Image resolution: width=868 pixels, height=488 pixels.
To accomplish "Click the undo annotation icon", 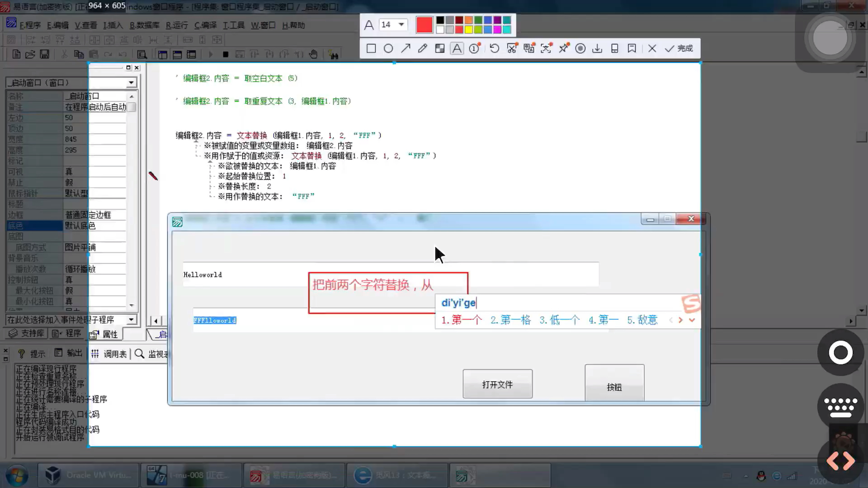I will coord(494,48).
